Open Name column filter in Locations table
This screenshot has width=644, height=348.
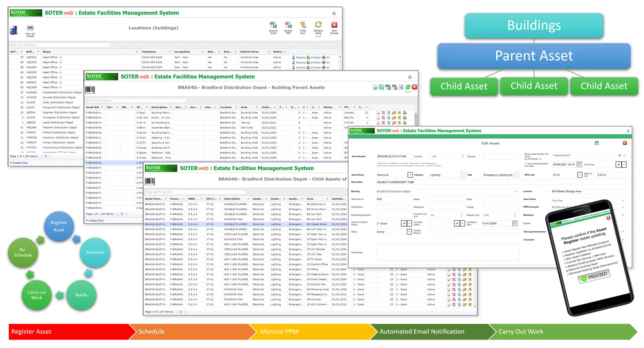pyautogui.click(x=136, y=52)
